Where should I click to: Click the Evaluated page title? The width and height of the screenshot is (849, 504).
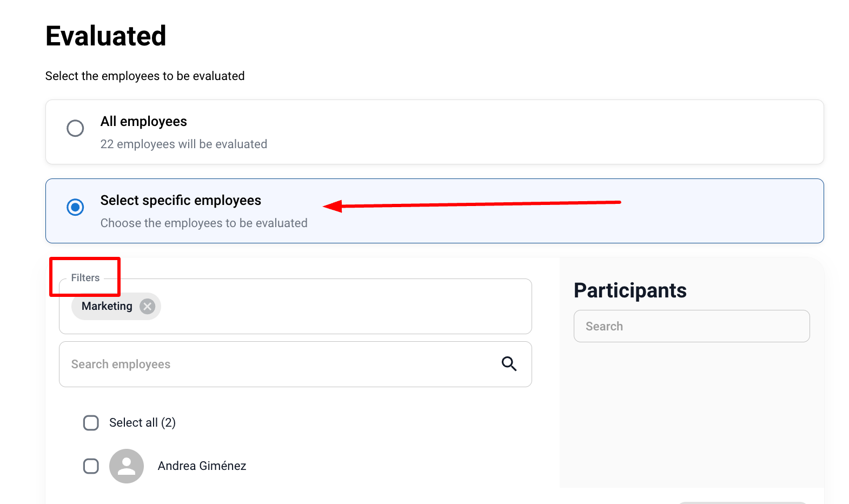(x=106, y=36)
